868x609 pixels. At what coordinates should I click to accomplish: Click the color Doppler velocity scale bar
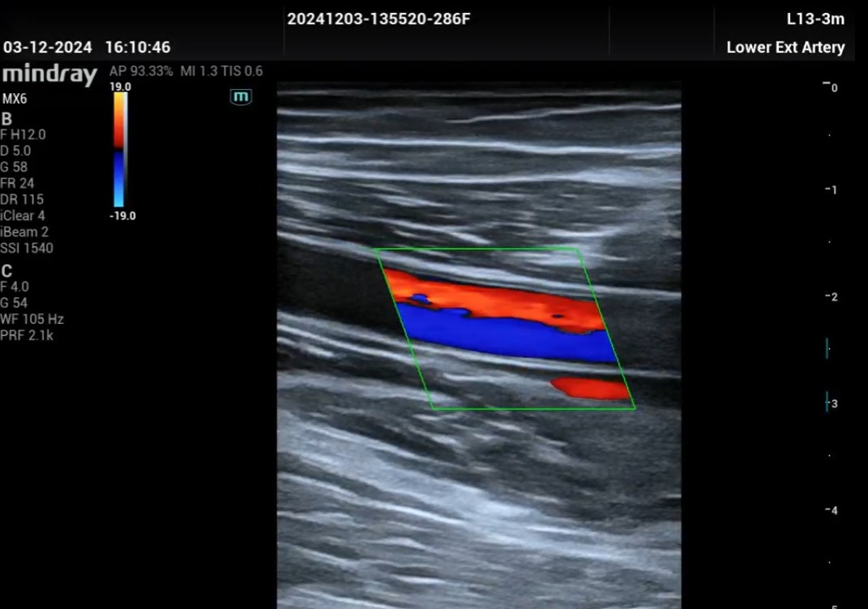click(119, 150)
